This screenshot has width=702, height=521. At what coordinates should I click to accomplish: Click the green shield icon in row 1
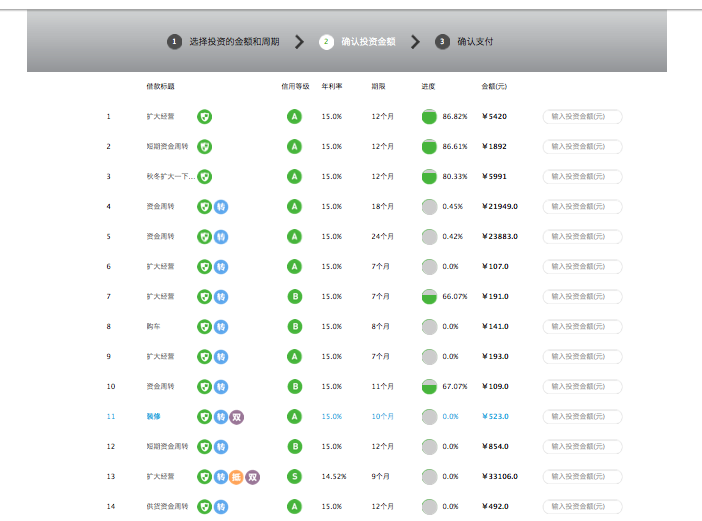pos(204,117)
